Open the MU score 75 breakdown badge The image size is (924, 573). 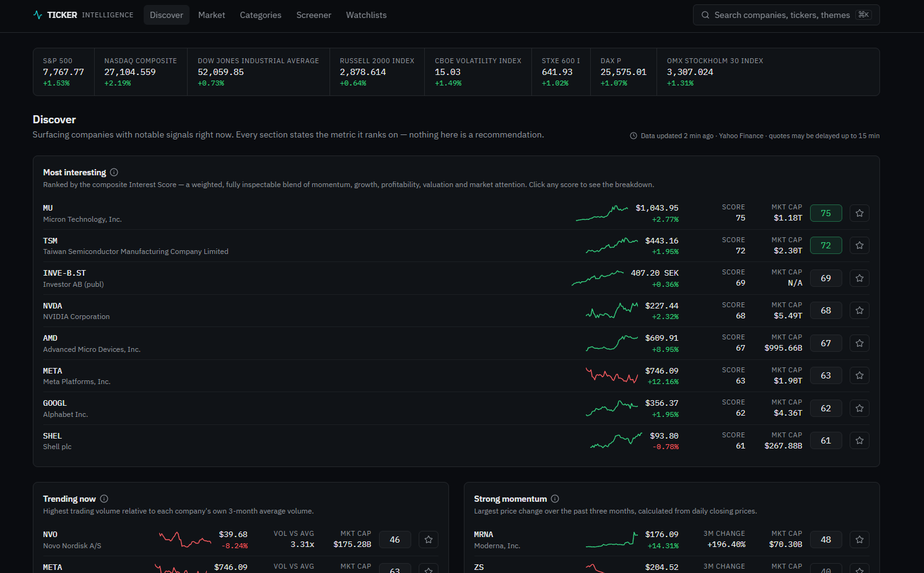pyautogui.click(x=826, y=213)
